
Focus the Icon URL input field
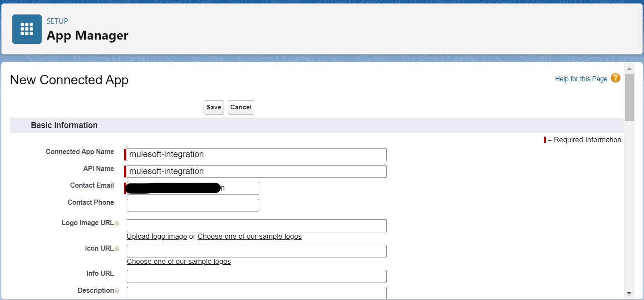click(257, 251)
